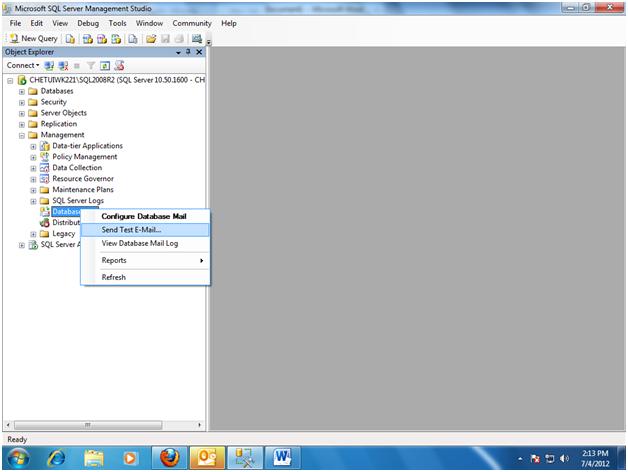Click the Object Explorer Refresh icon
628x472 pixels.
click(x=105, y=66)
